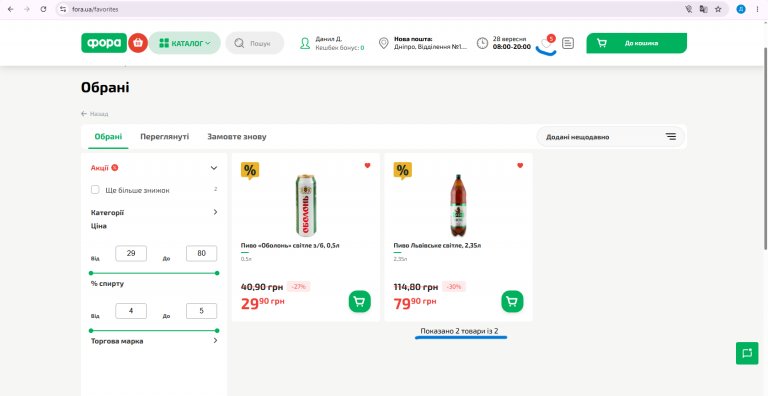
Task: Click the price slider right handle
Action: (x=217, y=273)
